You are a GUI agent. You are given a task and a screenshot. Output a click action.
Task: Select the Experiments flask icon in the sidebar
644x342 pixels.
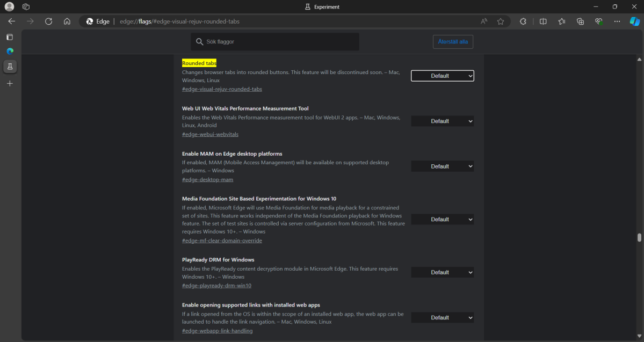coord(9,67)
